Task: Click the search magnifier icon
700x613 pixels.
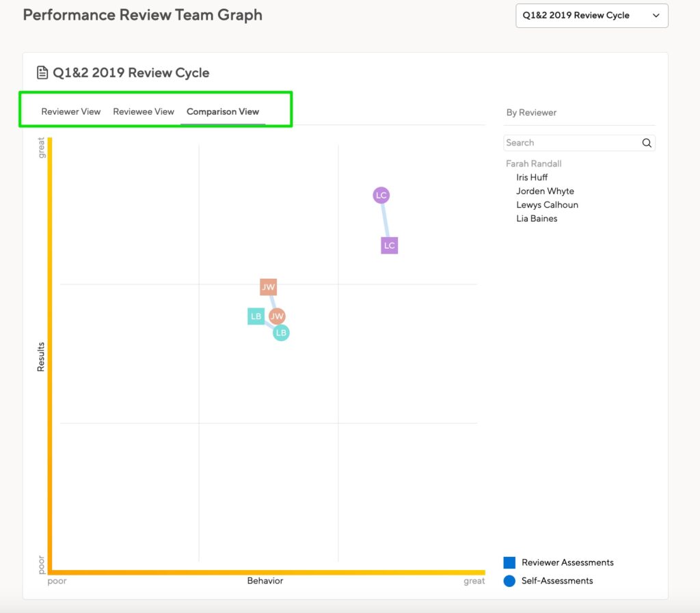Action: [x=647, y=143]
